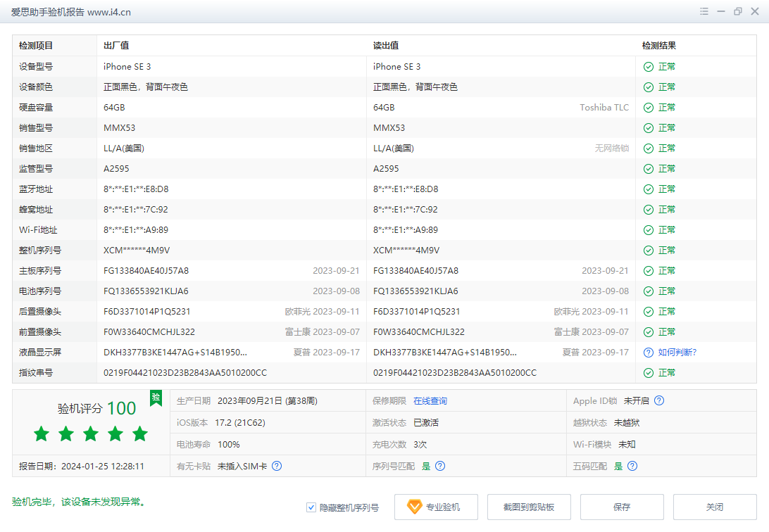Click the 检测项目 column header
The image size is (769, 532).
click(x=36, y=46)
